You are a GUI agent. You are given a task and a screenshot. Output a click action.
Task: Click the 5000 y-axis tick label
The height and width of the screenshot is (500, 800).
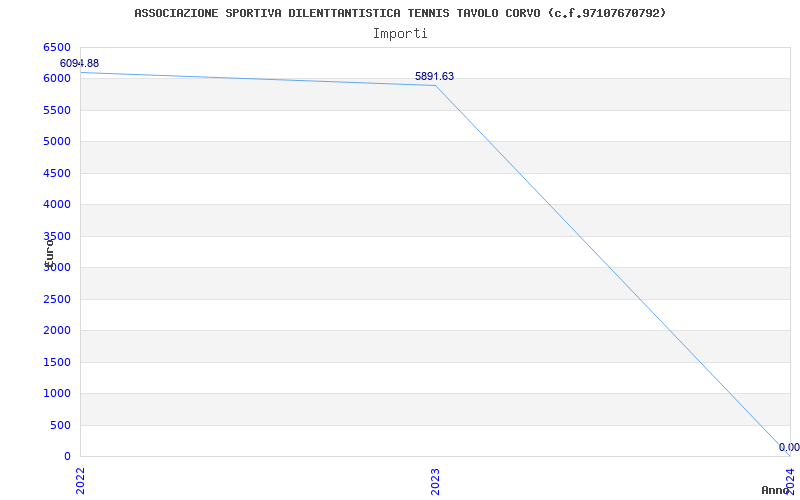pos(57,141)
